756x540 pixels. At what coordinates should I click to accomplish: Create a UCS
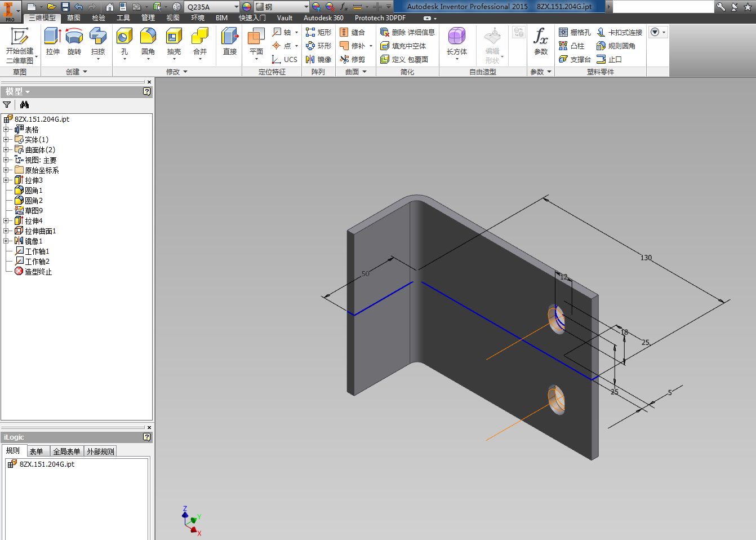coord(284,59)
